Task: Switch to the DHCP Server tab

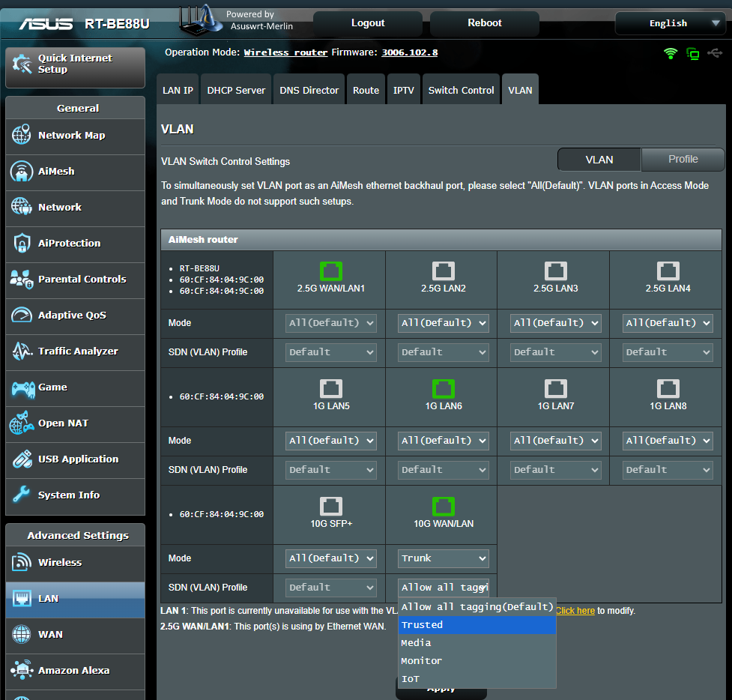Action: pyautogui.click(x=236, y=90)
